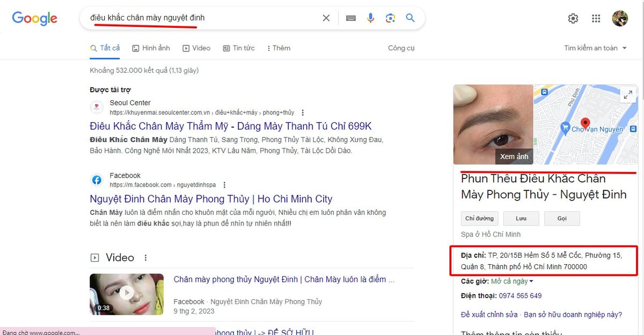This screenshot has width=644, height=335.
Task: Click the Lưu button
Action: coord(521,219)
